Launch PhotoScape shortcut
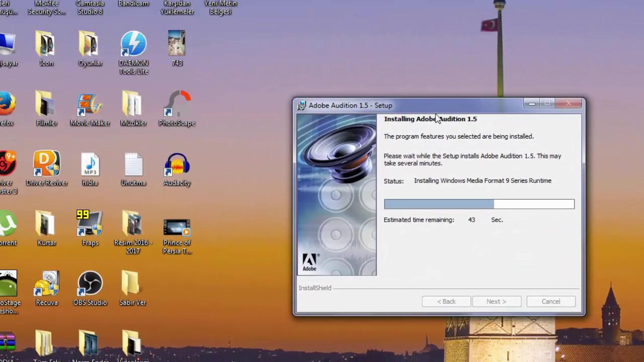This screenshot has width=644, height=362. (177, 108)
